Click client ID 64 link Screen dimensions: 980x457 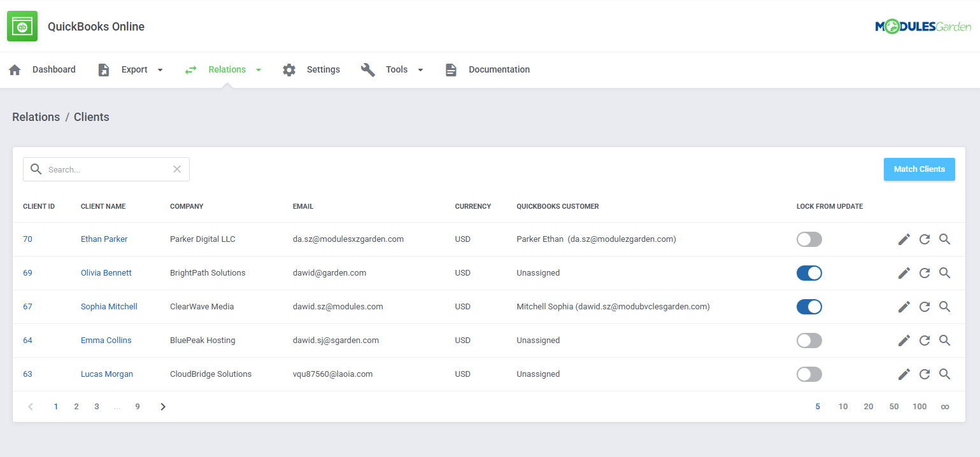[x=27, y=341]
